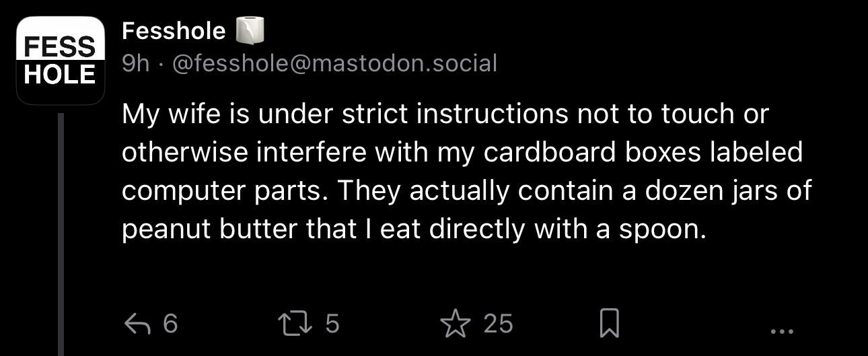Click the Fesshole display name
Image resolution: width=868 pixels, height=356 pixels.
[174, 30]
